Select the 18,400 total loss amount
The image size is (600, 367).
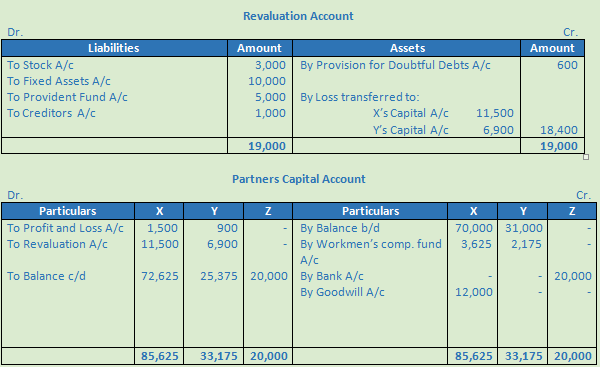(x=559, y=130)
